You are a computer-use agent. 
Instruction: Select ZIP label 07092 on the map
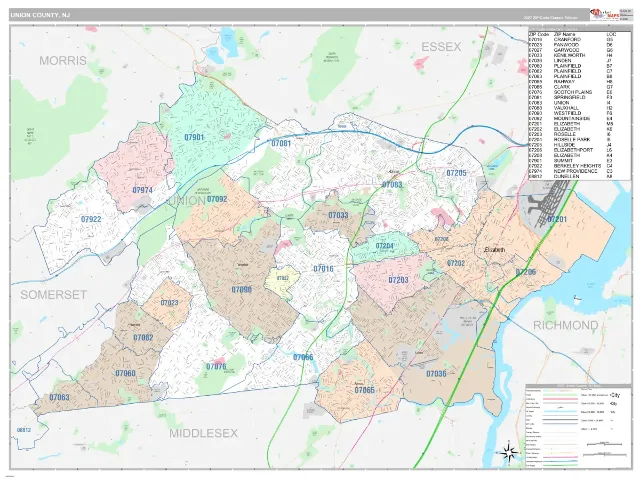(x=217, y=199)
